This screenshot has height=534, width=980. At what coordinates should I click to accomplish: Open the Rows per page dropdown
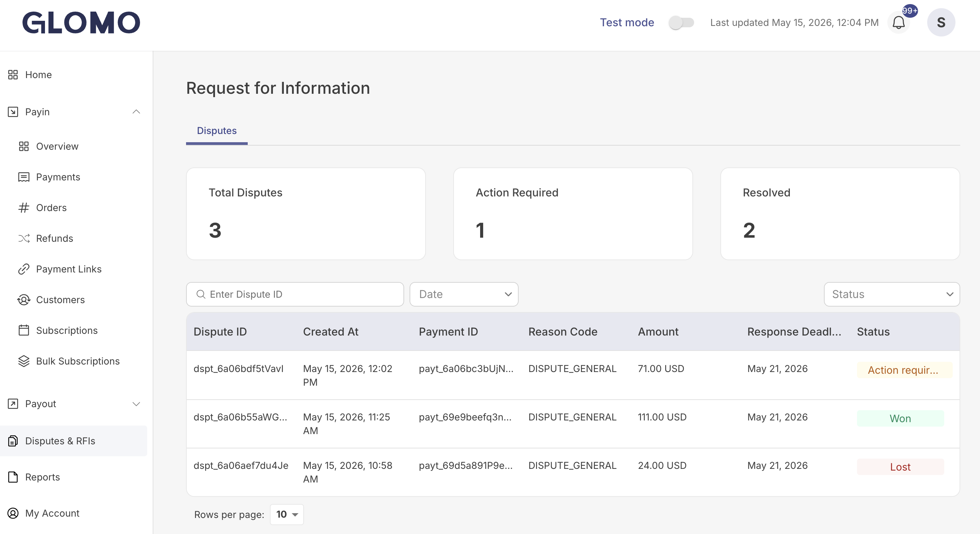point(287,515)
